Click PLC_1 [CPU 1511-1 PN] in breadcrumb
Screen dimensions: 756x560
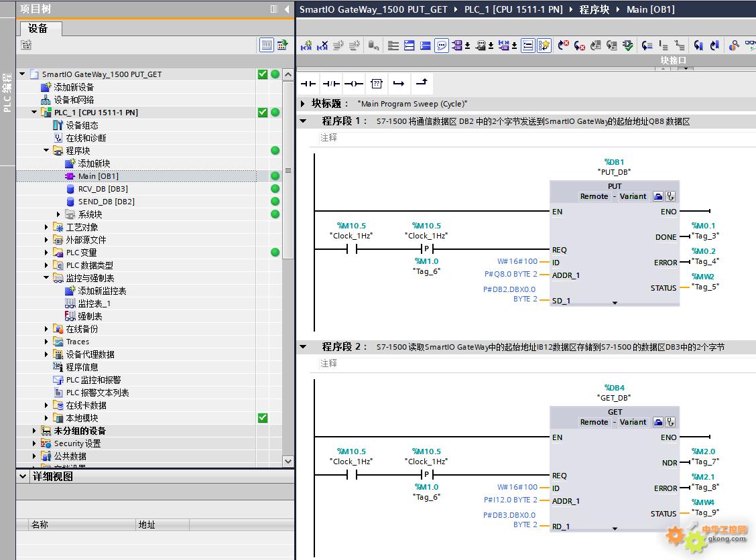click(513, 9)
